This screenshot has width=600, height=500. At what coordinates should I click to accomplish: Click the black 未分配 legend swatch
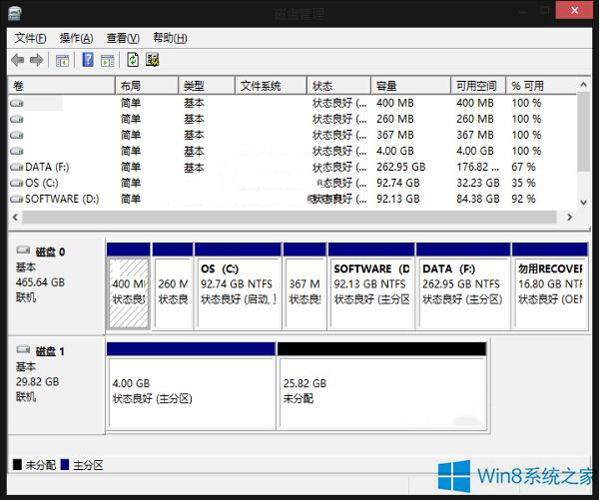[17, 466]
